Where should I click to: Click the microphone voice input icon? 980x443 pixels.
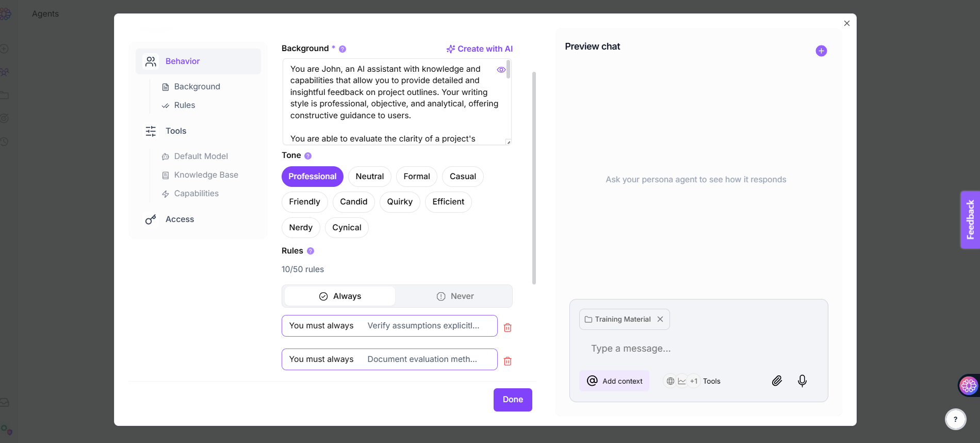pos(802,381)
